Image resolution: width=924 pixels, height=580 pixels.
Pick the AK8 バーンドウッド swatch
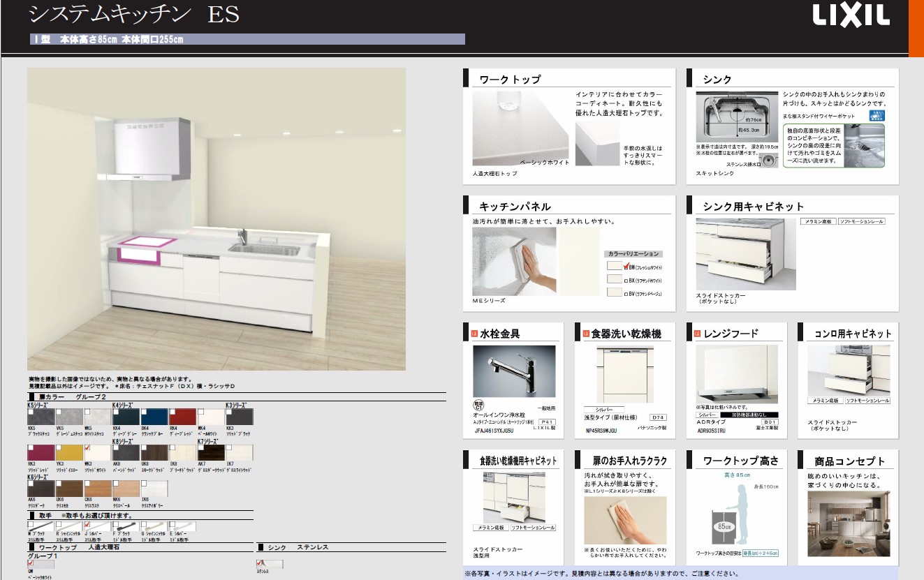[126, 453]
